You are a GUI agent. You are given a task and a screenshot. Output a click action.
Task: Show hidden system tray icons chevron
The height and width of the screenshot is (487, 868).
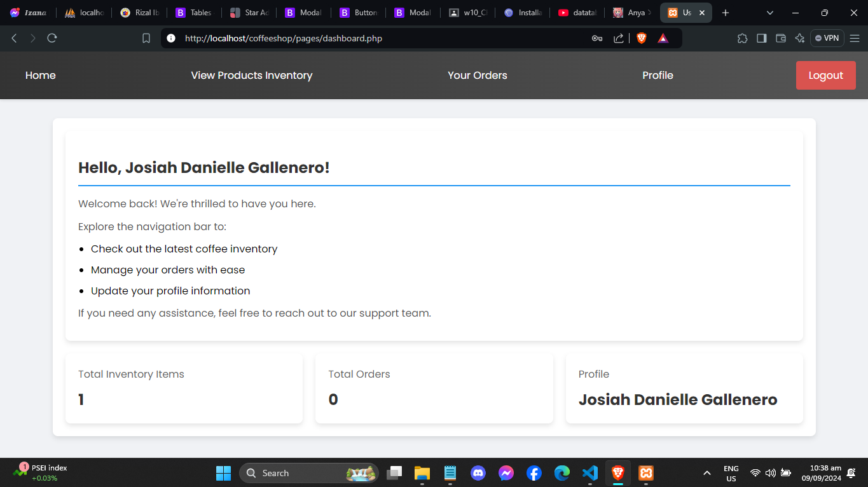(706, 473)
